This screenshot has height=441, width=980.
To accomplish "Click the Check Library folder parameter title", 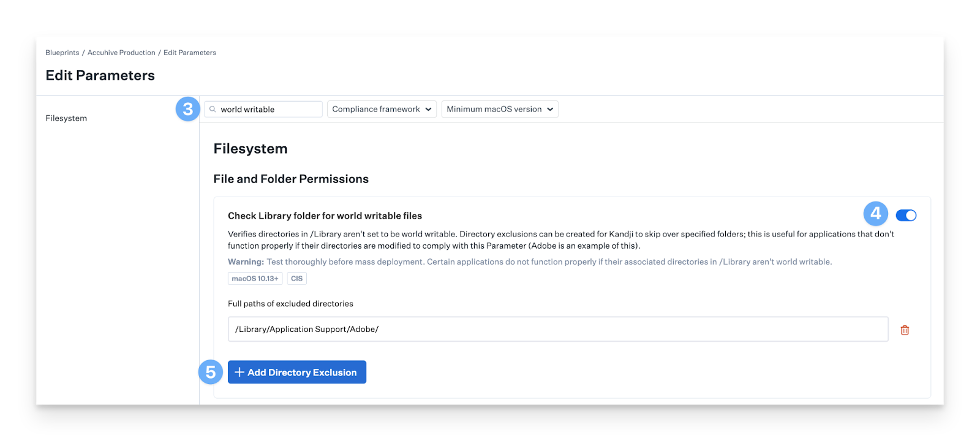I will 325,216.
